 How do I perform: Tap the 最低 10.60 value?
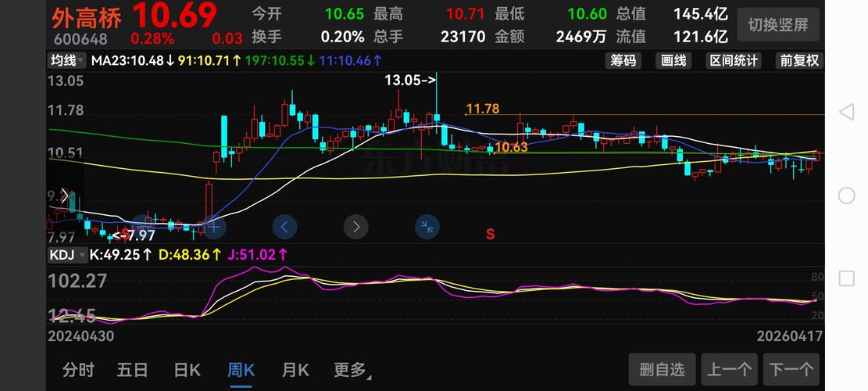click(587, 14)
